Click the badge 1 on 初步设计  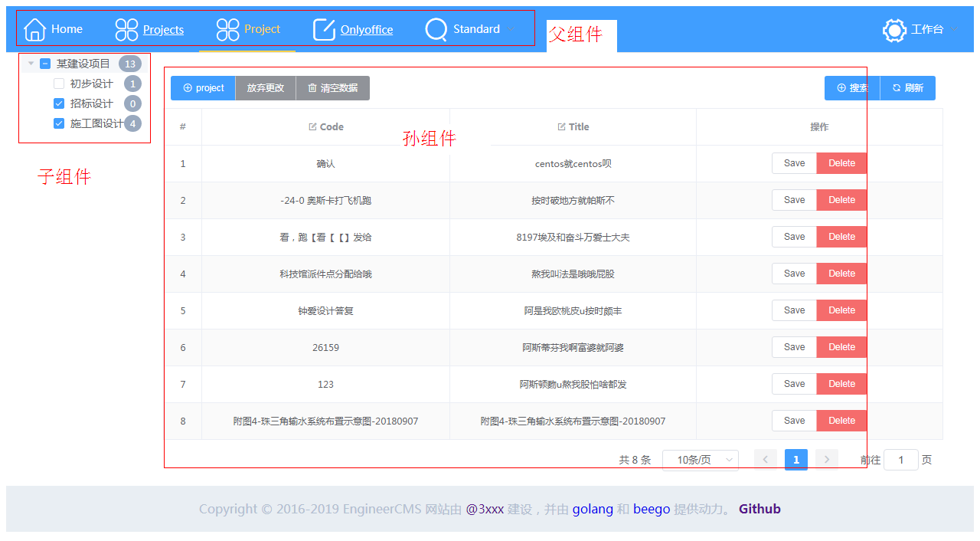[x=132, y=84]
